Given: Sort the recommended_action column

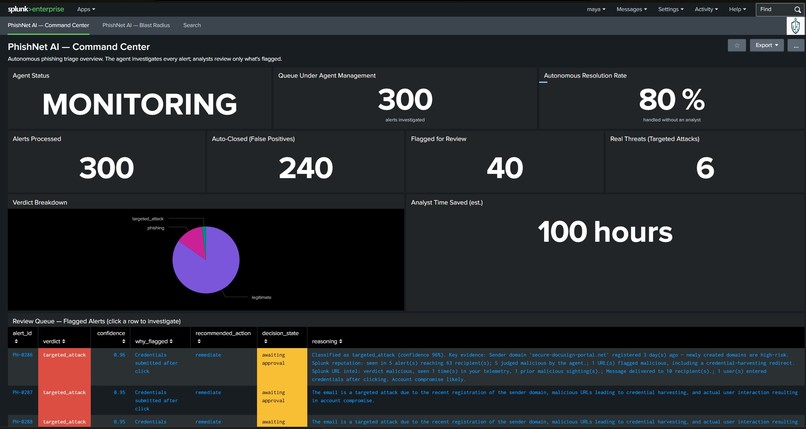Looking at the screenshot, I should click(x=198, y=341).
